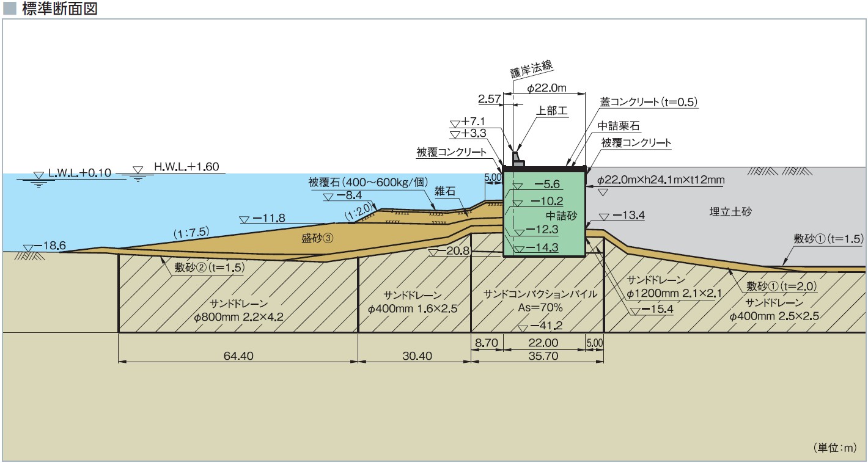Click the gray square beside 標準断面図 title
Viewport: 868px width, 463px height.
click(x=9, y=9)
